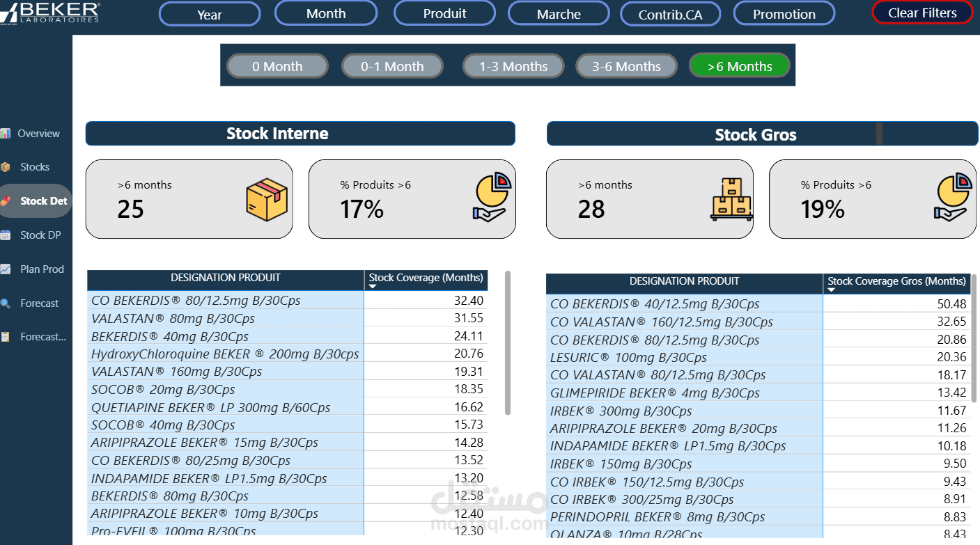Click the Stocks box icon in sidebar
The image size is (980, 545).
coord(5,167)
